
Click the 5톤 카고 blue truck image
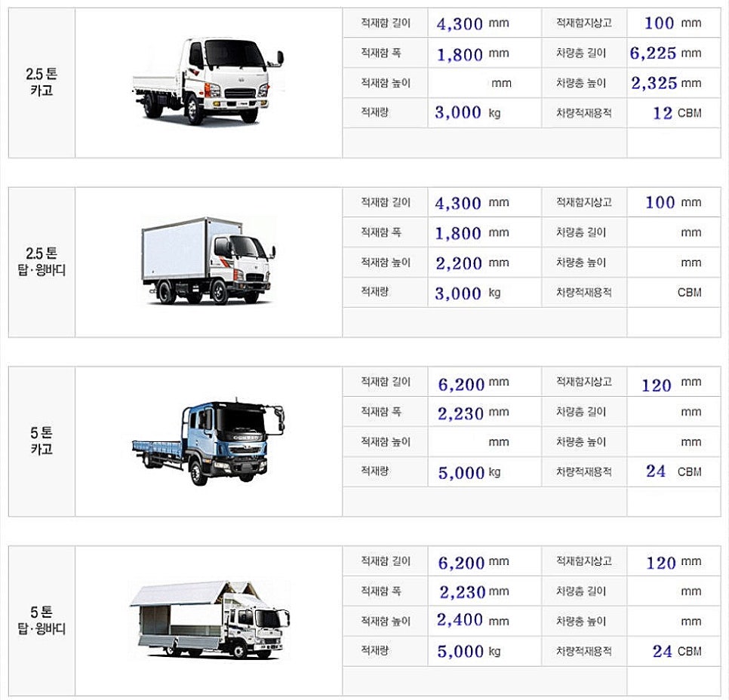pos(208,441)
